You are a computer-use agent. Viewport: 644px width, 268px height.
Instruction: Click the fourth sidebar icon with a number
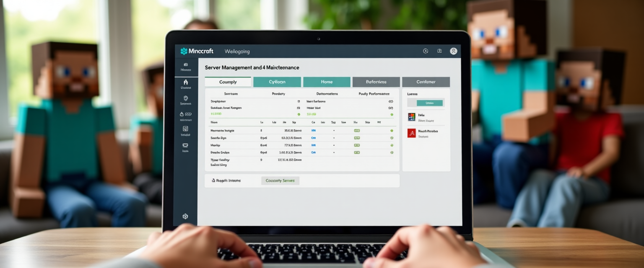click(185, 114)
